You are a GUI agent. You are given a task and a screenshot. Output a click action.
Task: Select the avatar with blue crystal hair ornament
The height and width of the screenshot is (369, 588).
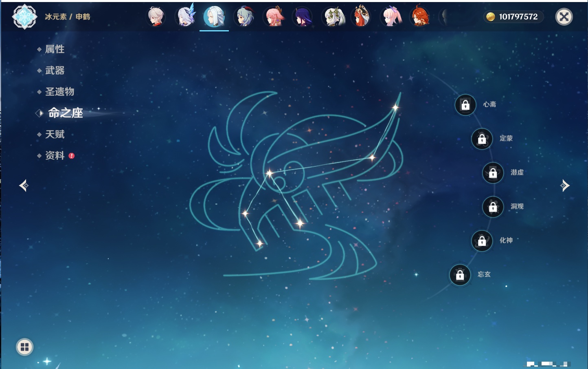click(x=185, y=17)
